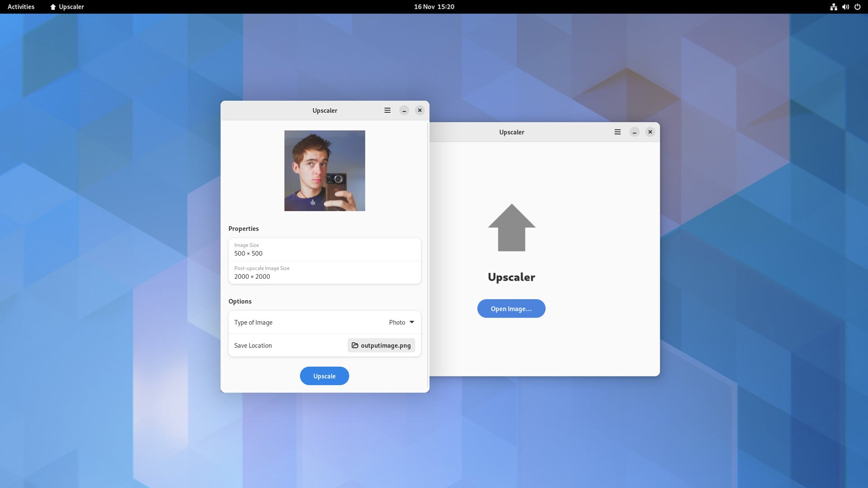Click the large Upscaler title in back window
Viewport: 868px width, 488px height.
511,277
